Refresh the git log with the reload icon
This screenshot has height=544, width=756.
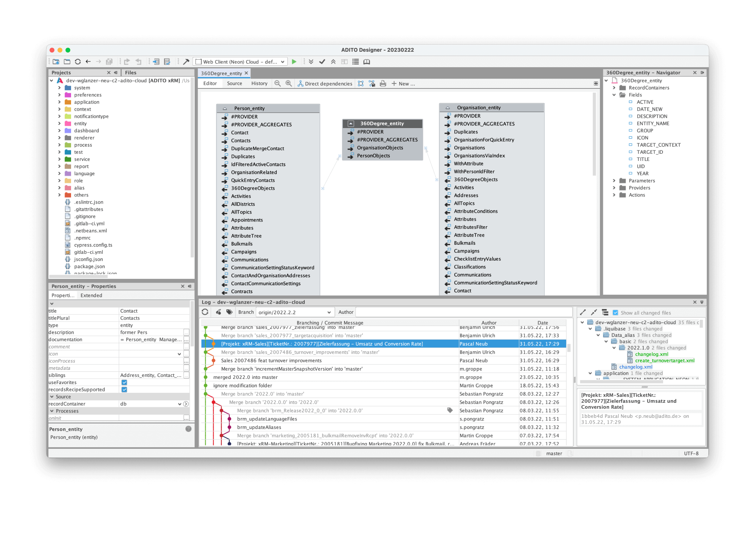(x=205, y=312)
